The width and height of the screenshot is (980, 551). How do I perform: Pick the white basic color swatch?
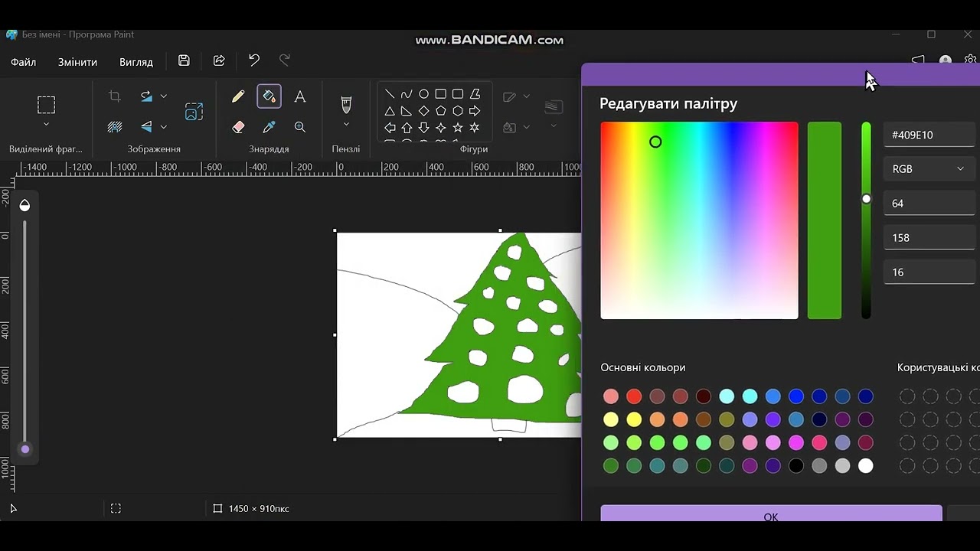point(866,465)
